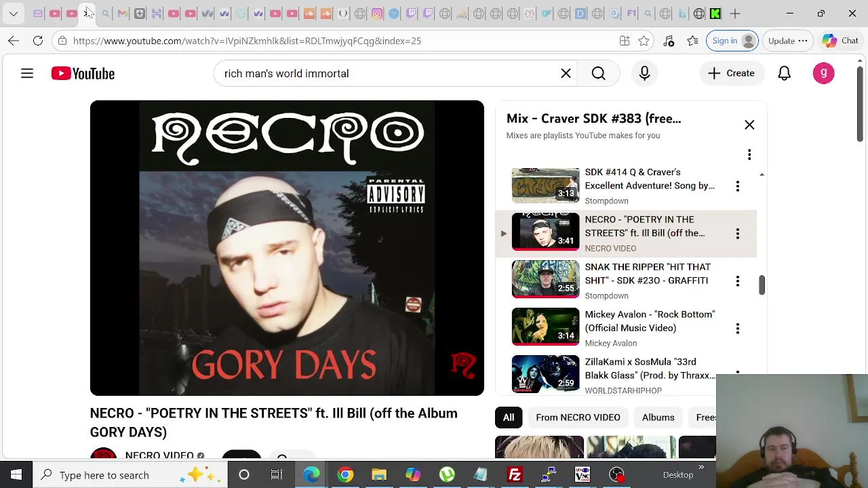This screenshot has width=868, height=488.
Task: Click the Create button
Action: tap(731, 73)
